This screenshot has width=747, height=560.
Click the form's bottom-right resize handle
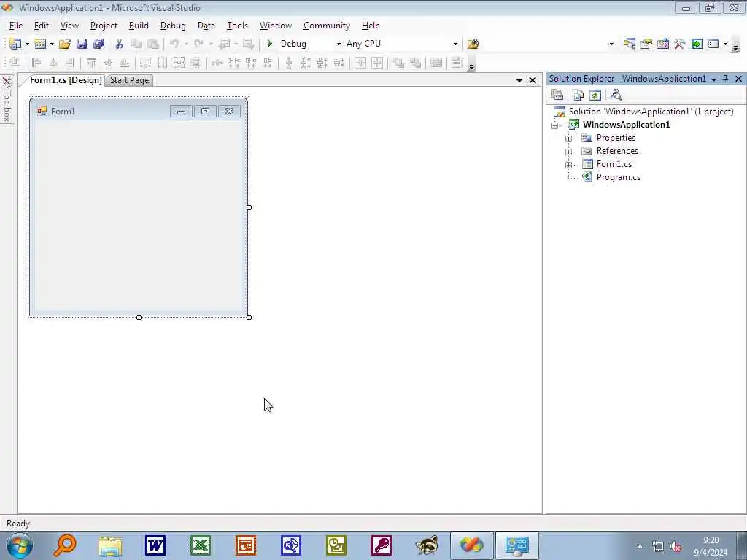(x=249, y=318)
